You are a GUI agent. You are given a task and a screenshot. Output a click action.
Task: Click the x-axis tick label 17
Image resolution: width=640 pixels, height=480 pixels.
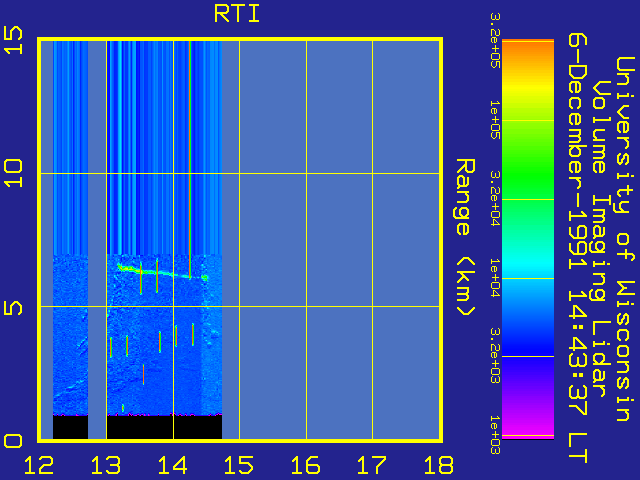coord(372,465)
